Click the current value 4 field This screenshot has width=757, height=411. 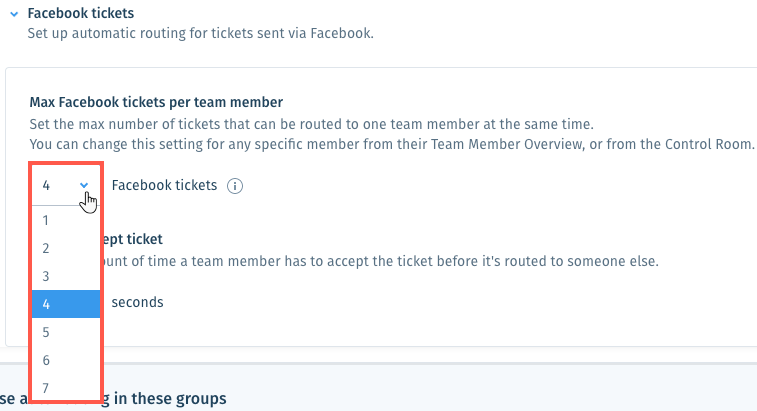66,185
